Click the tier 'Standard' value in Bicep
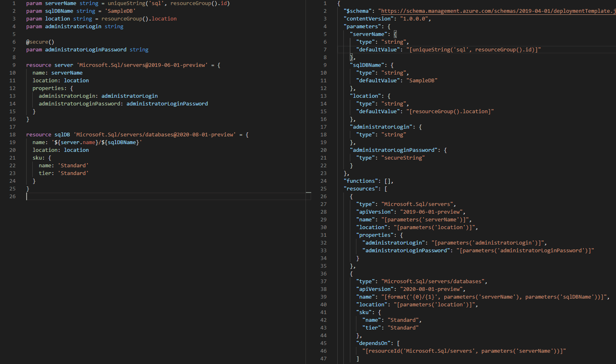The height and width of the screenshot is (364, 616). pyautogui.click(x=73, y=173)
